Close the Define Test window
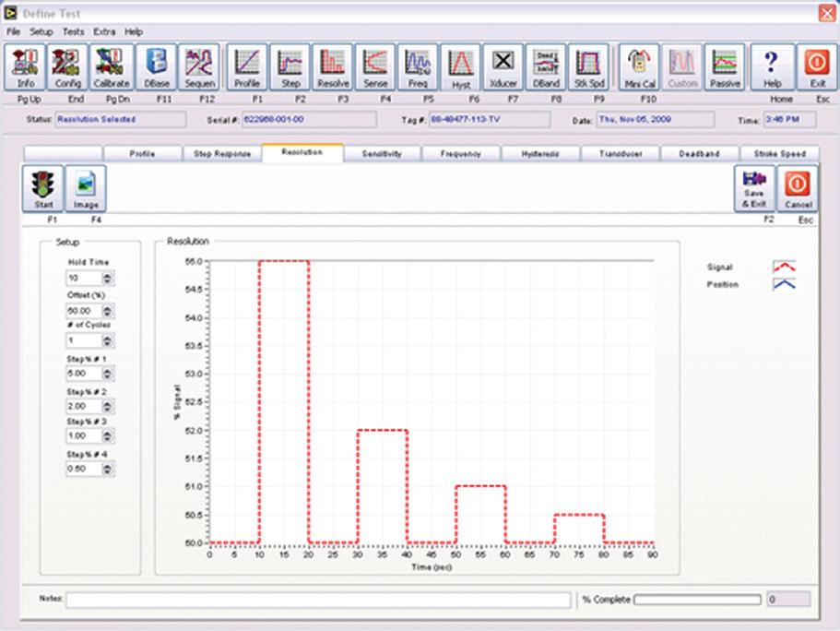This screenshot has height=631, width=840. pyautogui.click(x=827, y=13)
